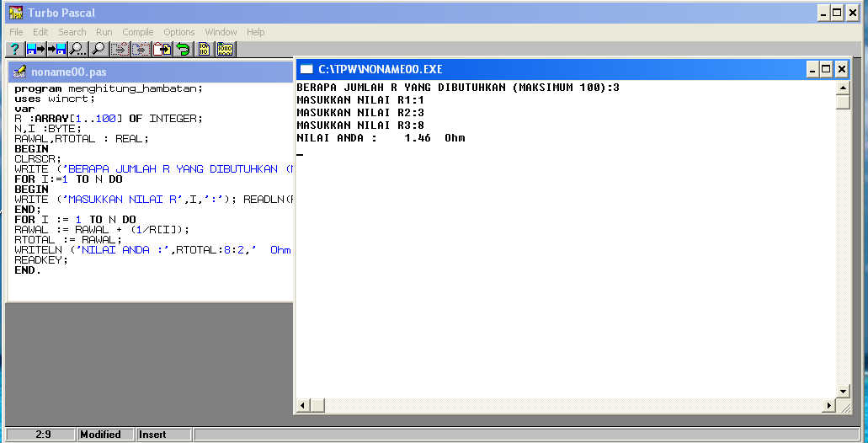Click the console vertical scrollbar down arrow
The image size is (868, 443).
(843, 392)
